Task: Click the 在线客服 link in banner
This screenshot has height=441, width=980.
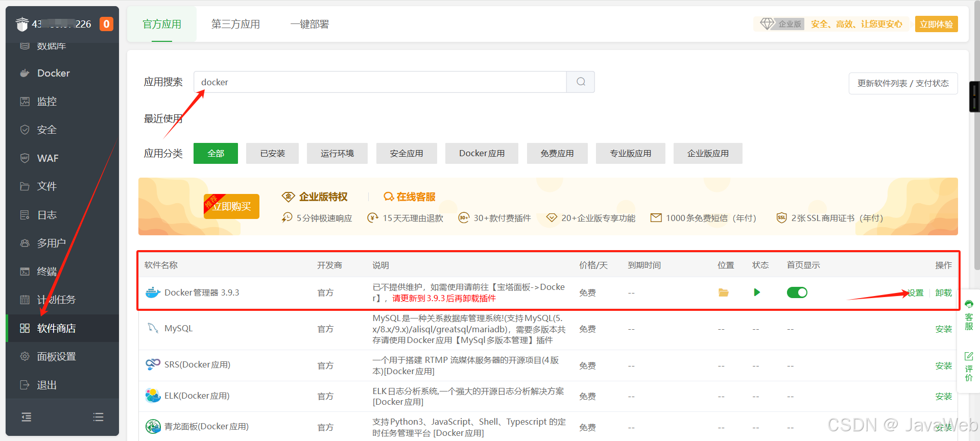Action: 410,197
